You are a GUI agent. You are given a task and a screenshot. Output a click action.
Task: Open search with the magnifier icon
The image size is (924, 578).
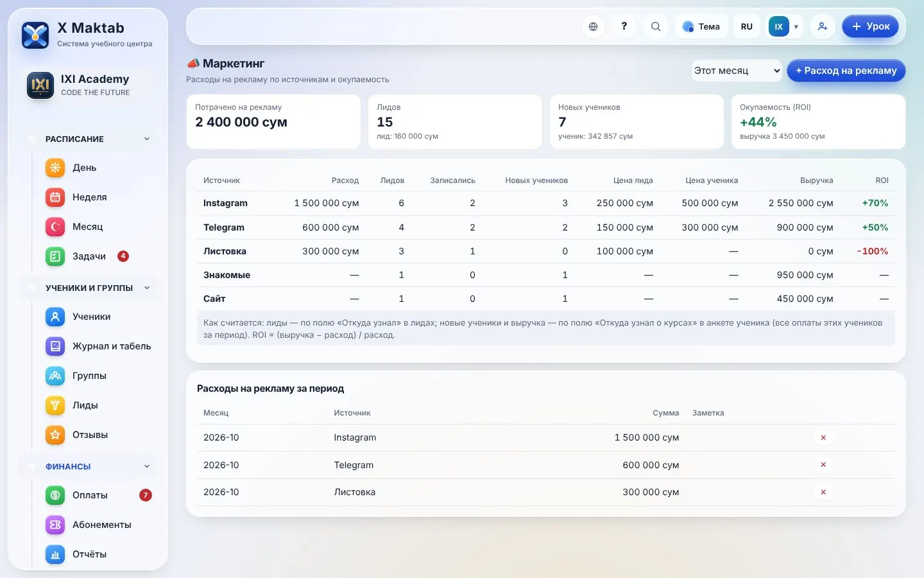655,26
